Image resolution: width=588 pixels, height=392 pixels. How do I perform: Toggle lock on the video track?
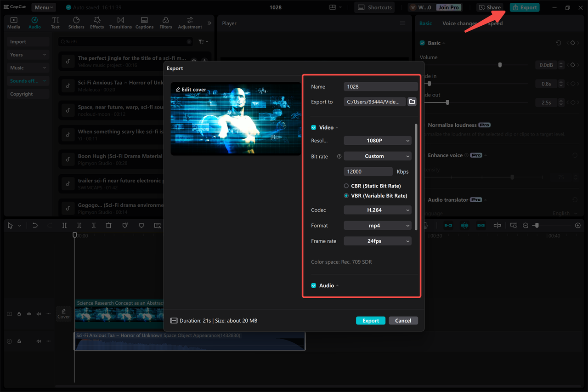pos(19,314)
